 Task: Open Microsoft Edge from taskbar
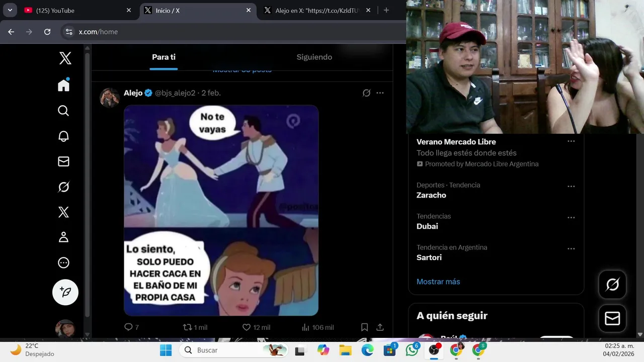click(x=368, y=350)
